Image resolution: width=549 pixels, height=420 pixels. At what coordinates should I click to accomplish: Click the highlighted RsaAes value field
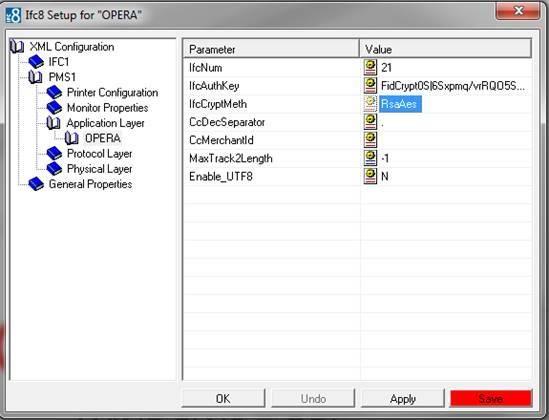click(x=400, y=104)
